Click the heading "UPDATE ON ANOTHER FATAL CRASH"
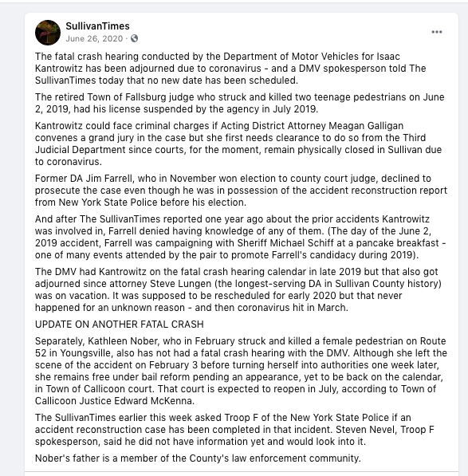 (120, 325)
